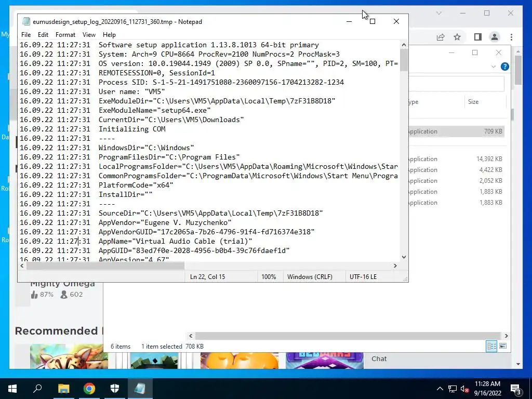Open the Edit menu in Notepad
532x399 pixels.
tap(43, 35)
